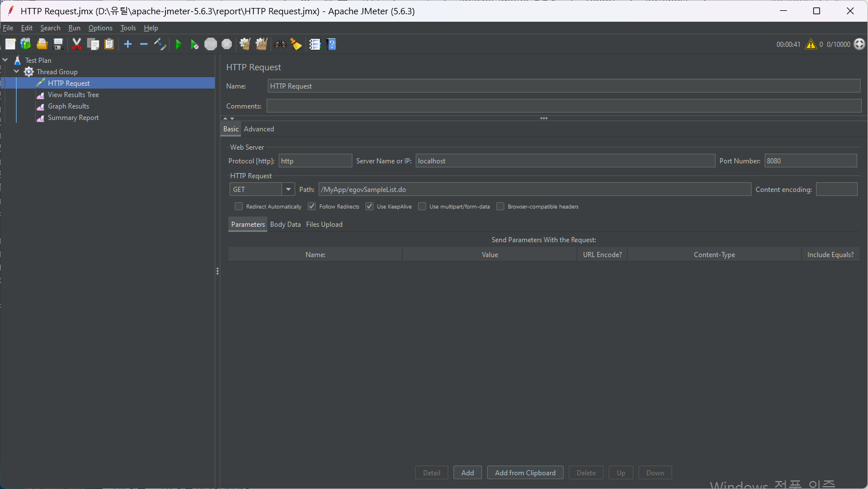Toggle Use KeepAlive checkbox

coord(369,206)
